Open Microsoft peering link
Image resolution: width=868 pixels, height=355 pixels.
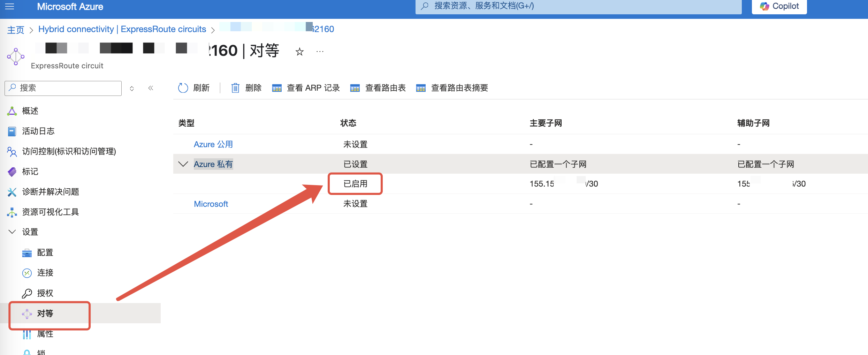pyautogui.click(x=211, y=204)
